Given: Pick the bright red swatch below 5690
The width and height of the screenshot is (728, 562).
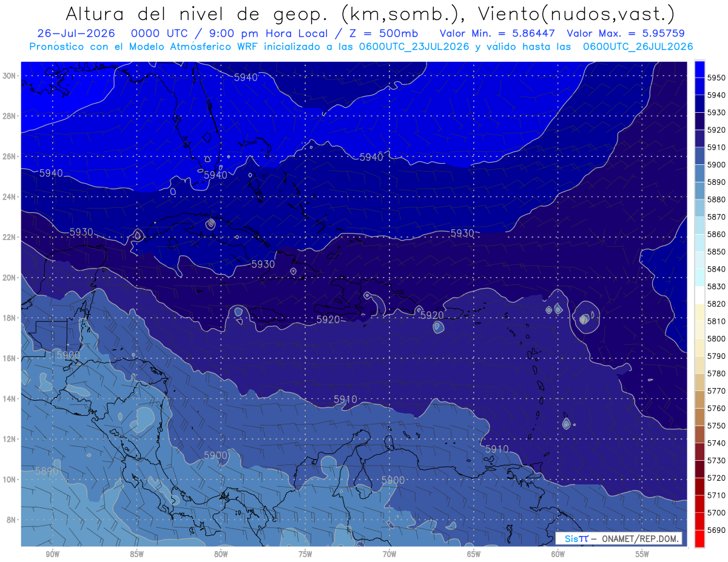Looking at the screenshot, I should click(x=699, y=538).
